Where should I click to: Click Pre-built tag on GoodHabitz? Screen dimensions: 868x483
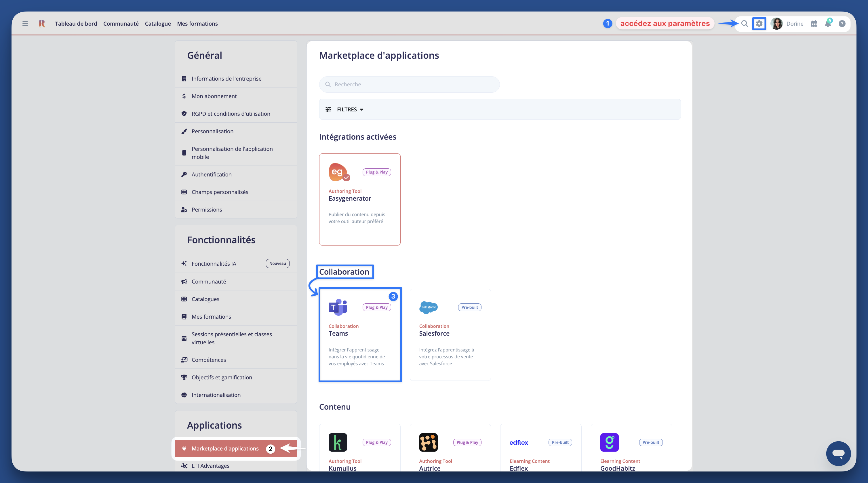pos(651,442)
